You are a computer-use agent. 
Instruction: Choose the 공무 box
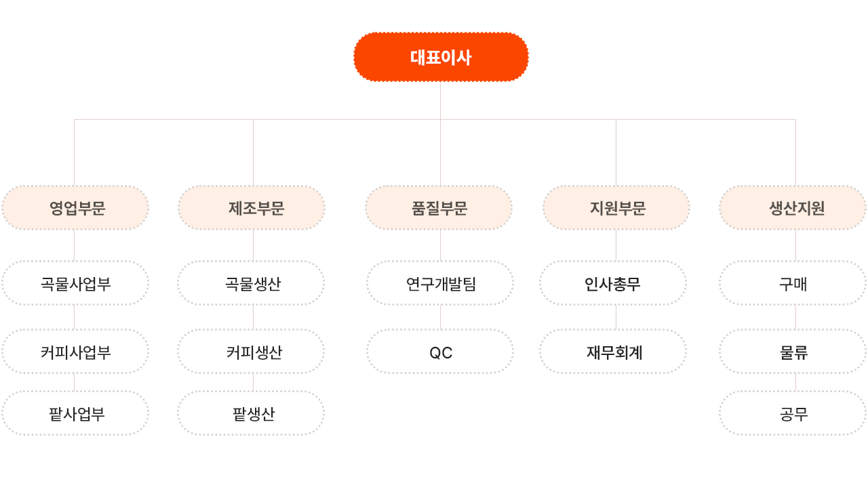793,413
